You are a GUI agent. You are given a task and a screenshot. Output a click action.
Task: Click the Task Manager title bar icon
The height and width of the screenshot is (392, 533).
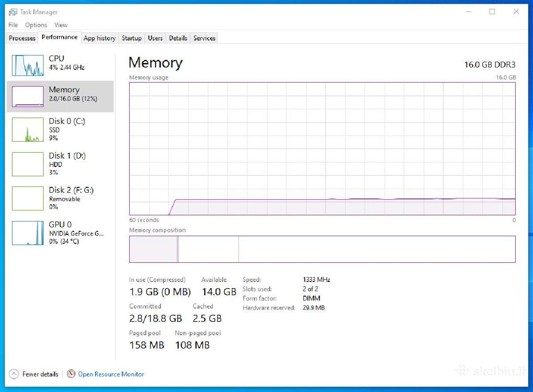pyautogui.click(x=13, y=12)
